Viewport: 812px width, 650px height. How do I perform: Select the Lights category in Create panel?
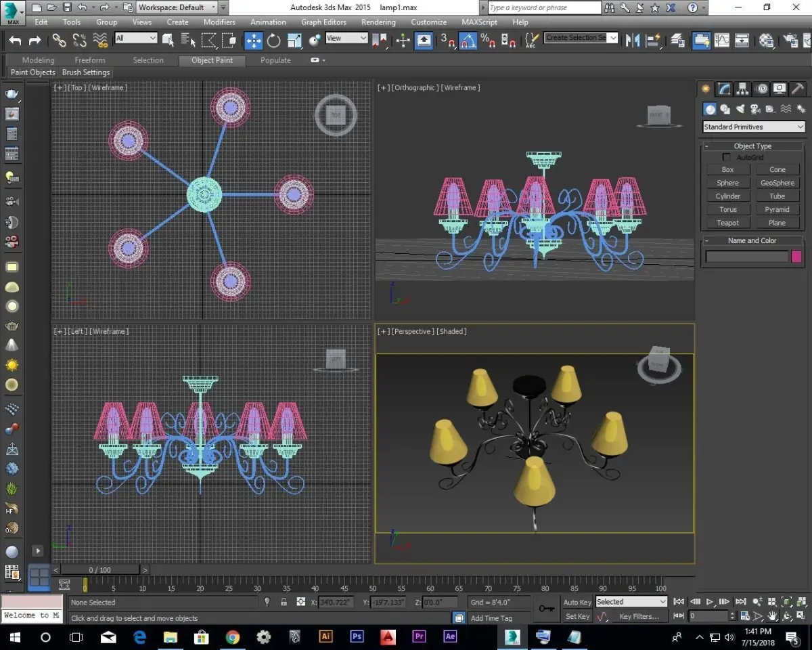coord(740,109)
